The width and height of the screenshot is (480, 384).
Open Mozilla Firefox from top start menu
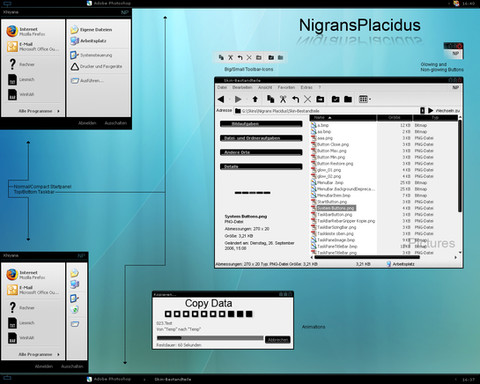(33, 31)
